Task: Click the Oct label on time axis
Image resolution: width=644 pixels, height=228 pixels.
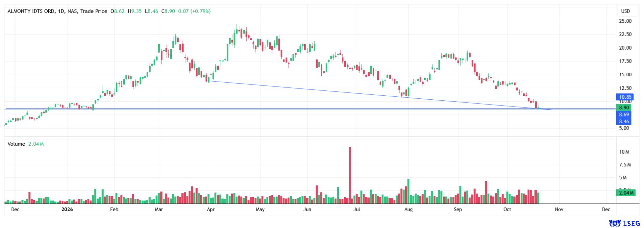Action: click(507, 210)
